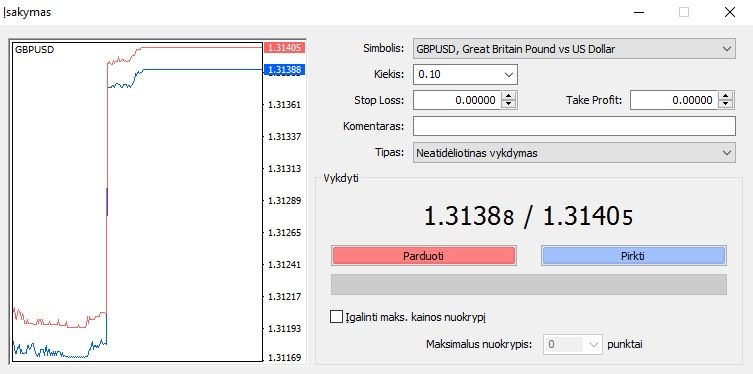Click the Take Profit value field
This screenshot has height=374, width=753.
tap(674, 100)
